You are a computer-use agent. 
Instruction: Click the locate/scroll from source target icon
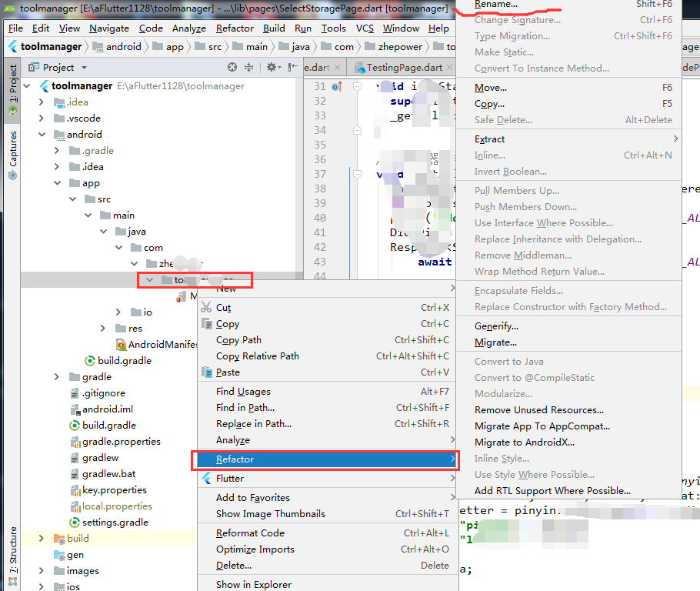[x=232, y=68]
